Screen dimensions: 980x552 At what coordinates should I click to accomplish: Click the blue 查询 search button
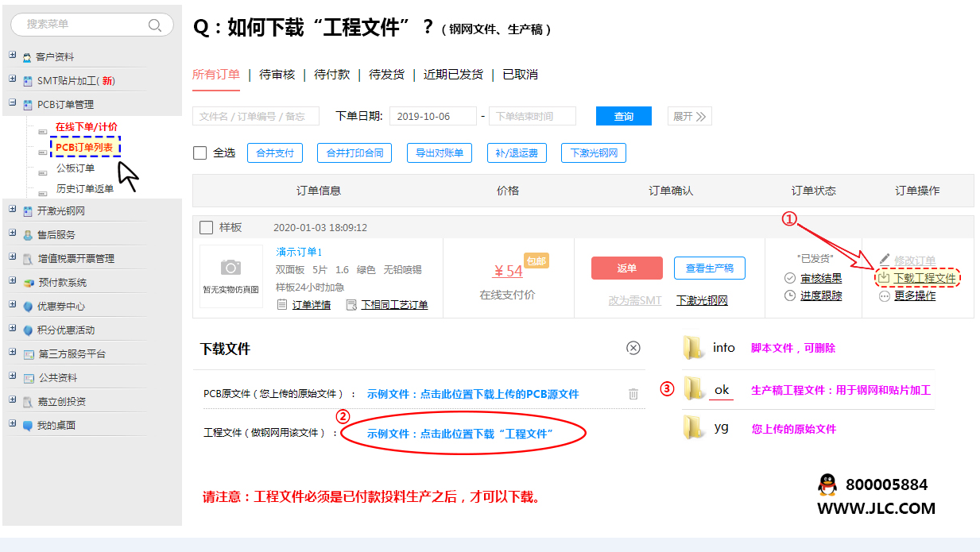pos(624,117)
